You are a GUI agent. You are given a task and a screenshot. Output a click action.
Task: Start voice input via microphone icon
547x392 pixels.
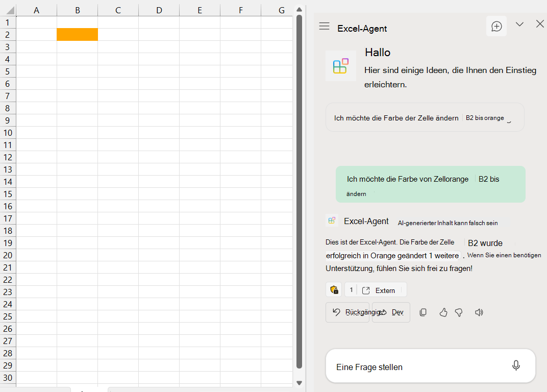[516, 365]
